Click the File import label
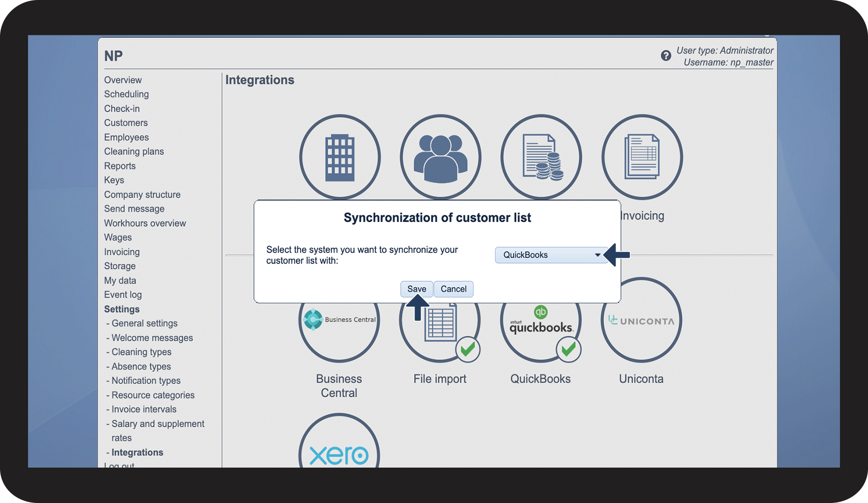The image size is (868, 503). (x=440, y=379)
